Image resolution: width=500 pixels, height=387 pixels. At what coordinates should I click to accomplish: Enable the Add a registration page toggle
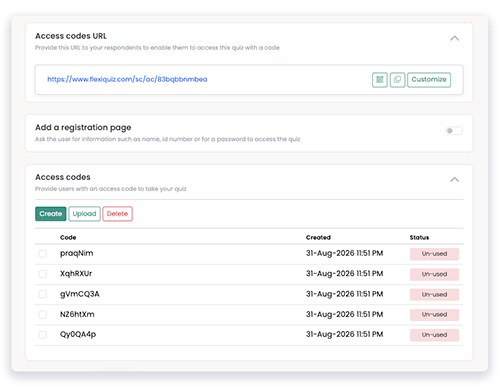tap(454, 131)
